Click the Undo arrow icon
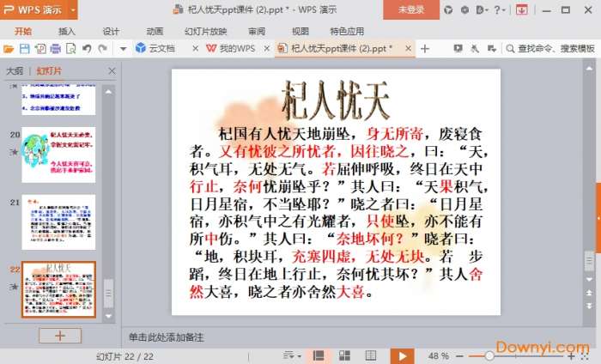This screenshot has width=601, height=364. pyautogui.click(x=87, y=49)
